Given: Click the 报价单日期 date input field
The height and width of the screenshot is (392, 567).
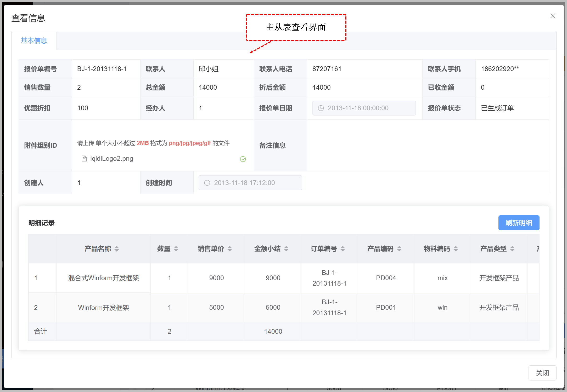Looking at the screenshot, I should click(x=364, y=108).
